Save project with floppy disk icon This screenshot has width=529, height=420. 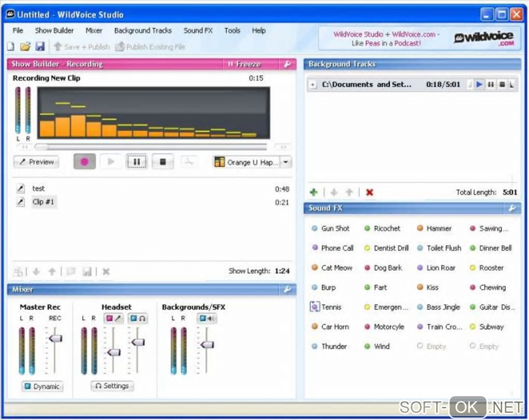(40, 46)
